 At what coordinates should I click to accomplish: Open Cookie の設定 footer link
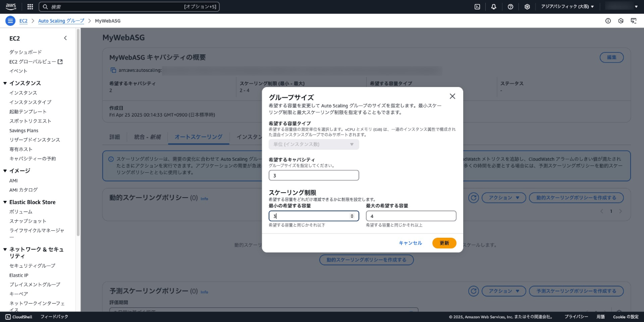pos(626,317)
